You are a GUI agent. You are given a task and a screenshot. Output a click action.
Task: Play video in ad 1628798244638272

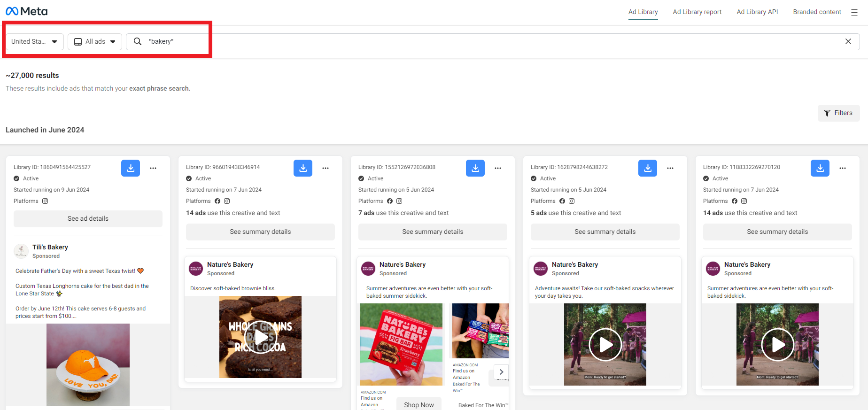coord(605,345)
